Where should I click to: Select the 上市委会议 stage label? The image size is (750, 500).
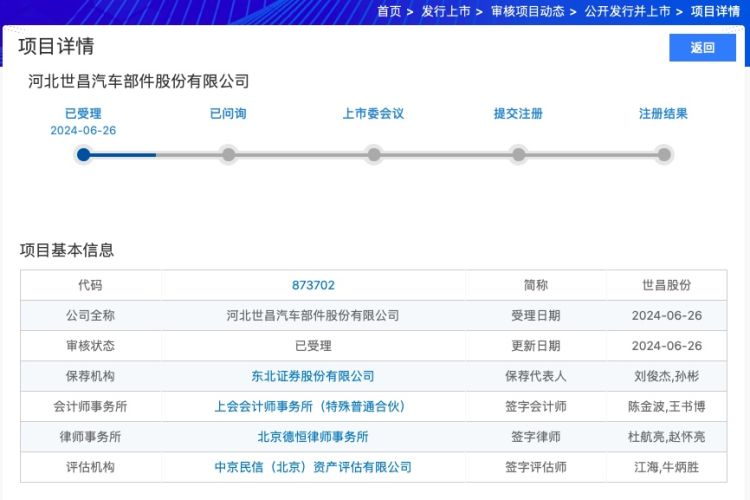click(373, 114)
